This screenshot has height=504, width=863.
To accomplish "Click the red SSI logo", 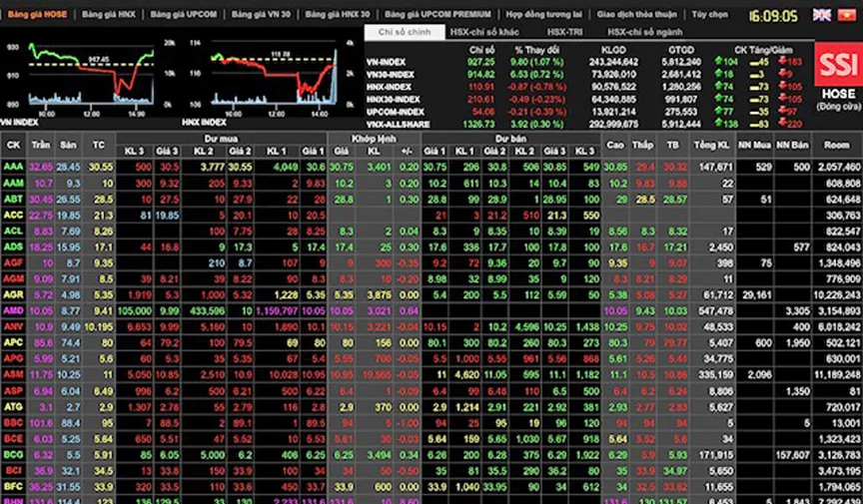I will pyautogui.click(x=832, y=66).
